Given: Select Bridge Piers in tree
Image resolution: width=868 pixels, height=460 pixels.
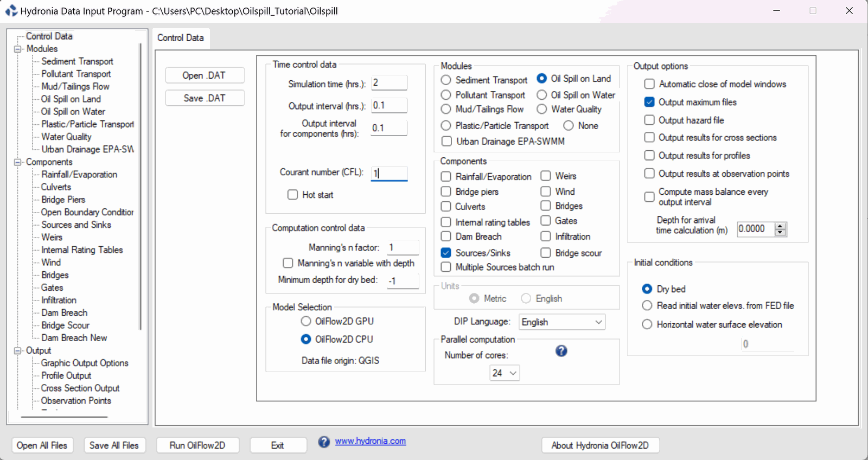Looking at the screenshot, I should [x=63, y=200].
